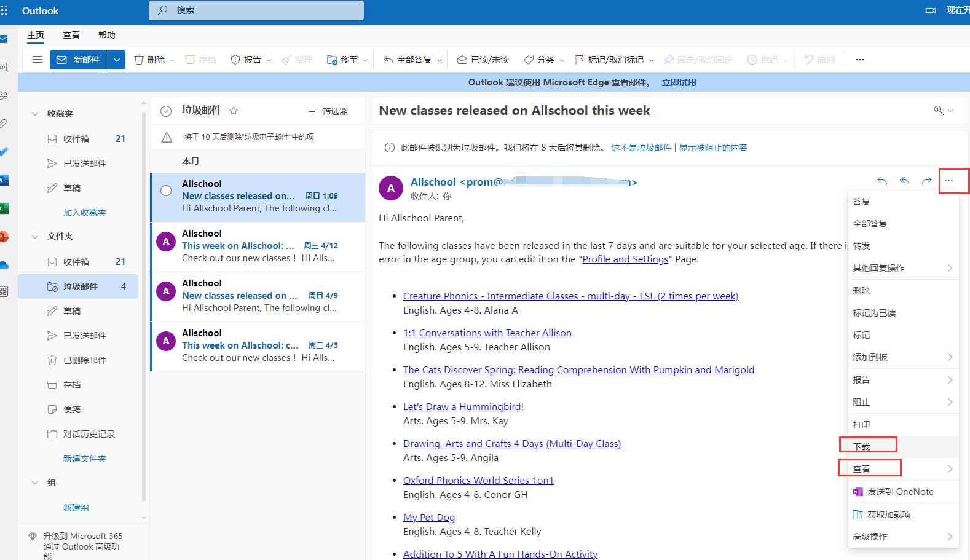Open the 新邮件 dropdown arrow
The height and width of the screenshot is (560, 970).
click(117, 60)
